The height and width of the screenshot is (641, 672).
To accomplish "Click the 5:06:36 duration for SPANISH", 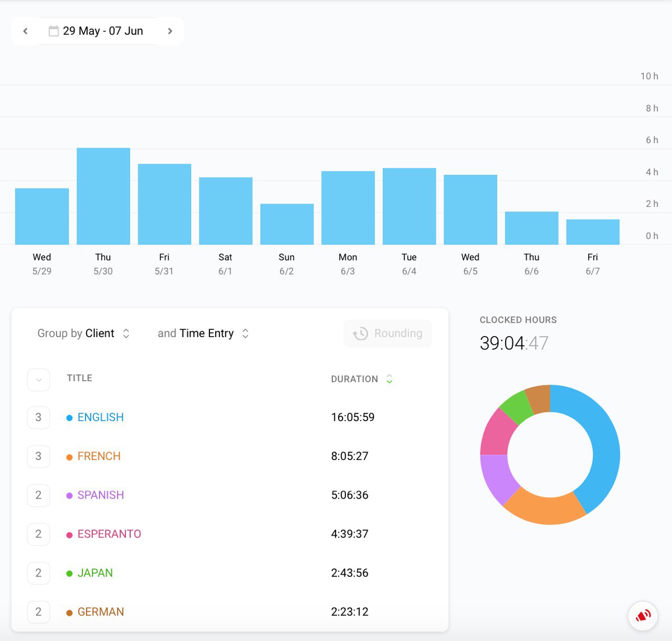I will 350,495.
